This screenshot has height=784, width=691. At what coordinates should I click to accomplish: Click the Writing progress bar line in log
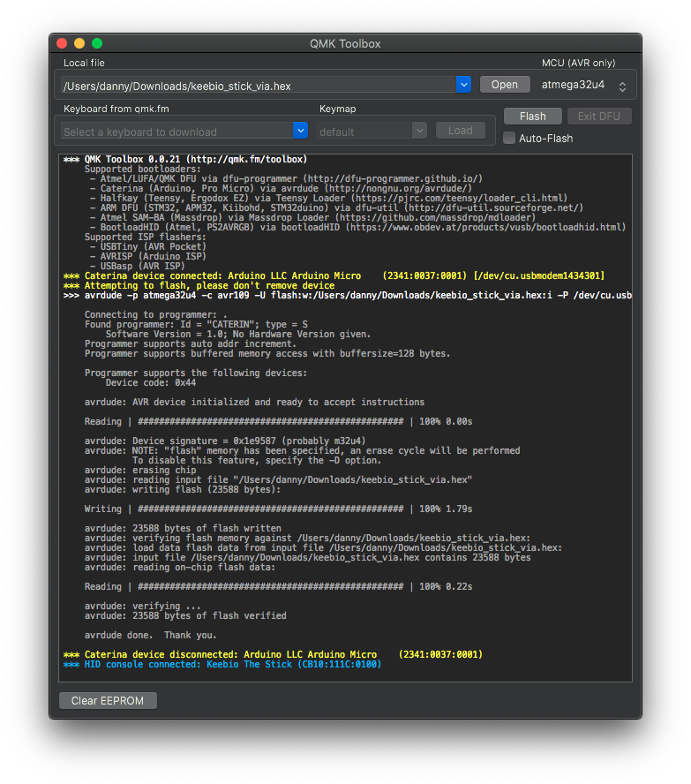click(x=278, y=509)
